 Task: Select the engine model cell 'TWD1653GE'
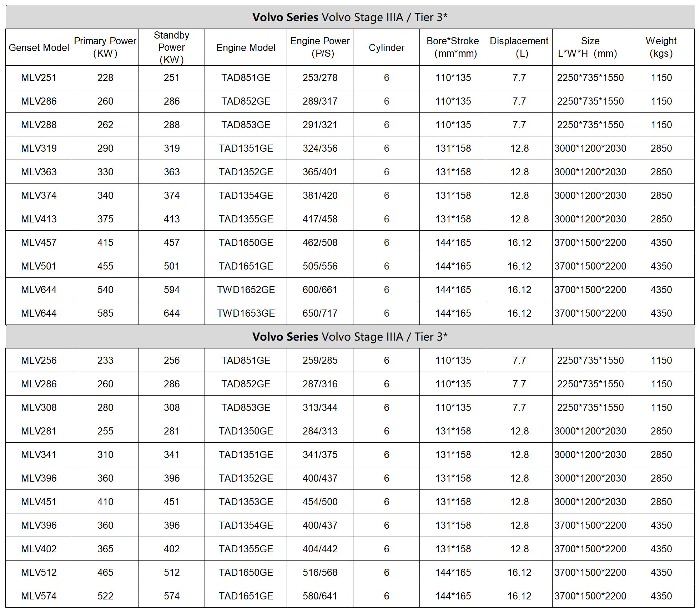246,313
